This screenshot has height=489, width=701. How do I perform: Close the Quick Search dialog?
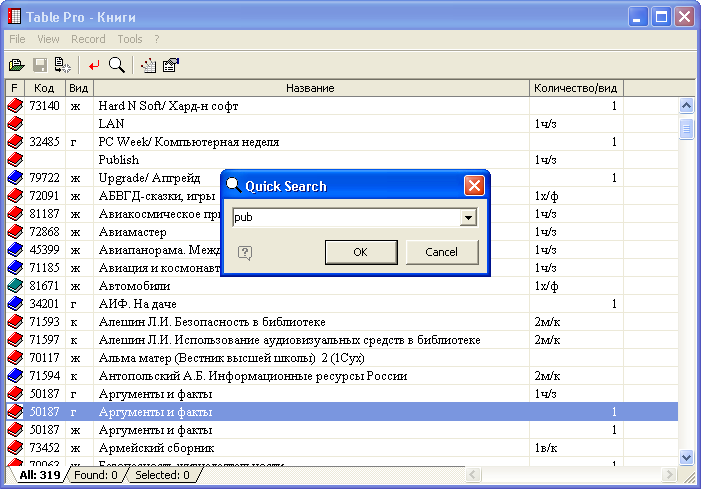tap(475, 185)
